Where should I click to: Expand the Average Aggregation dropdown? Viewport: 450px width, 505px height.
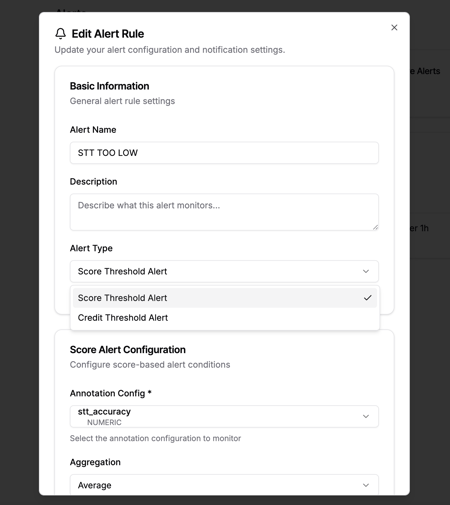pos(224,484)
